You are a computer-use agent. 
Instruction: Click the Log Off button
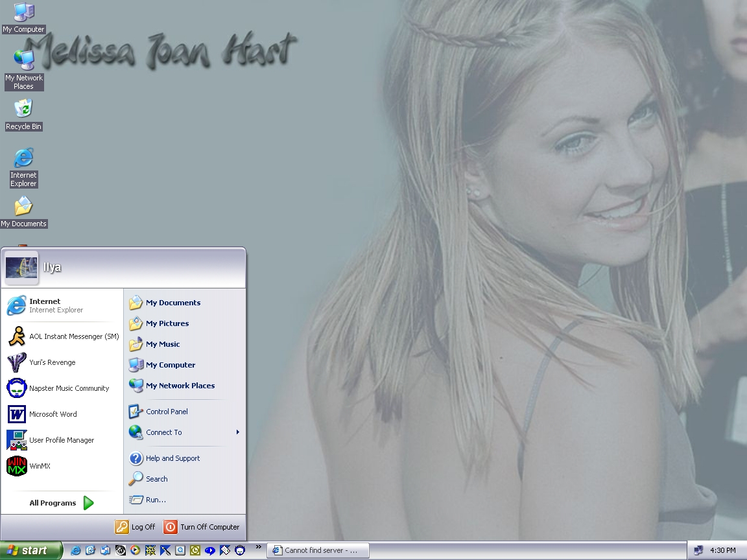pos(136,527)
